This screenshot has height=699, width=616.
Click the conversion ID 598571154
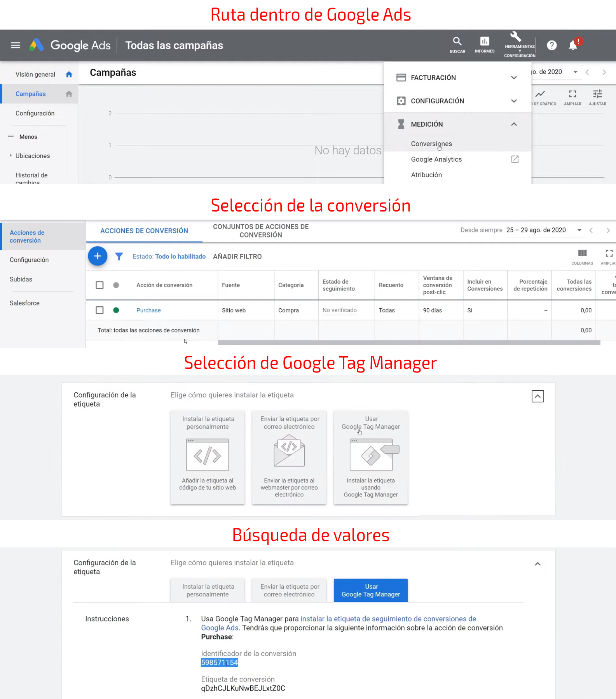point(219,662)
